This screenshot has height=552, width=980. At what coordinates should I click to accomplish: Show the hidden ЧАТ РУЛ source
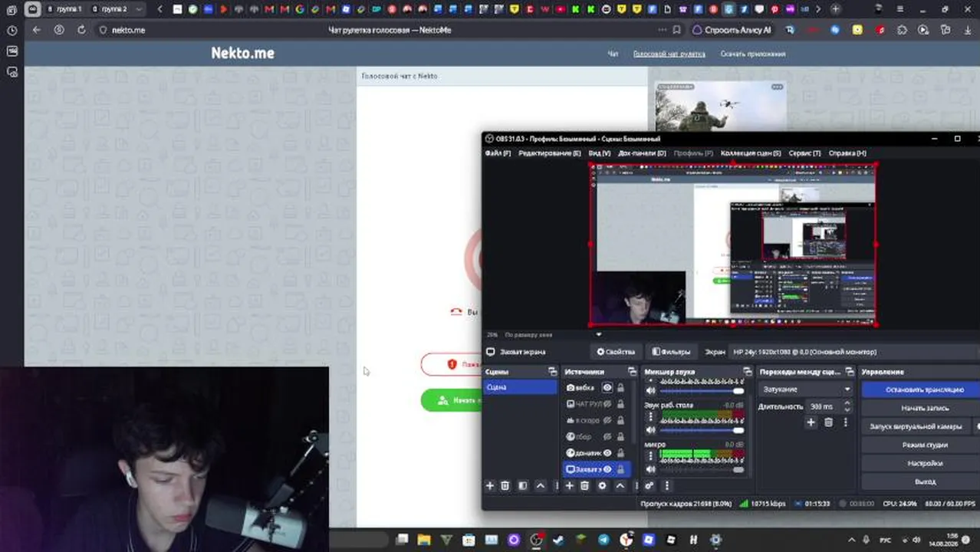(607, 404)
